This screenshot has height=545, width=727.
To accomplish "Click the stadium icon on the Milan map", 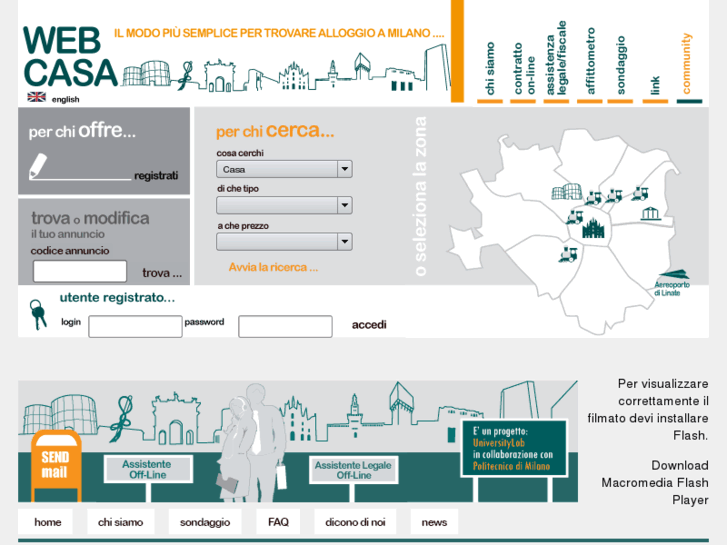I will coord(567,191).
